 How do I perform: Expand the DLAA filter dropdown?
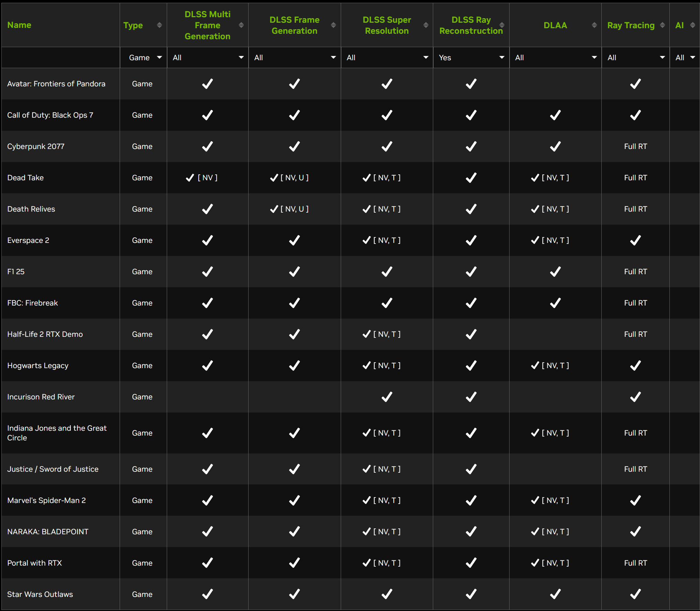tap(555, 57)
